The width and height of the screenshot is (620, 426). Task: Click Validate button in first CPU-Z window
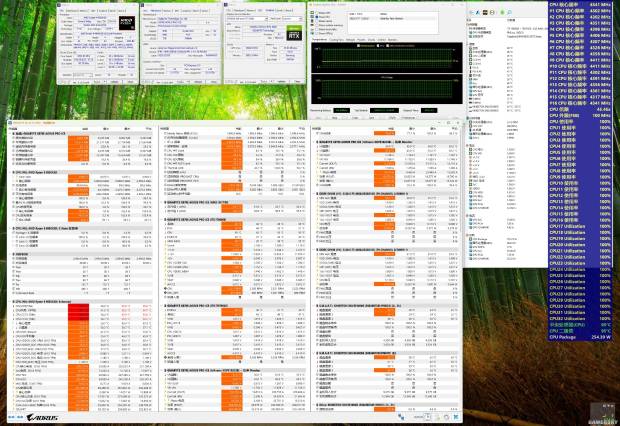[114, 82]
